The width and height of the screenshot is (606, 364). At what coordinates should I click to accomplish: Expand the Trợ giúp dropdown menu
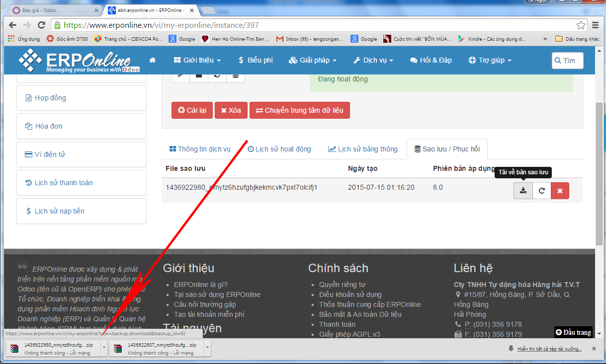point(490,60)
